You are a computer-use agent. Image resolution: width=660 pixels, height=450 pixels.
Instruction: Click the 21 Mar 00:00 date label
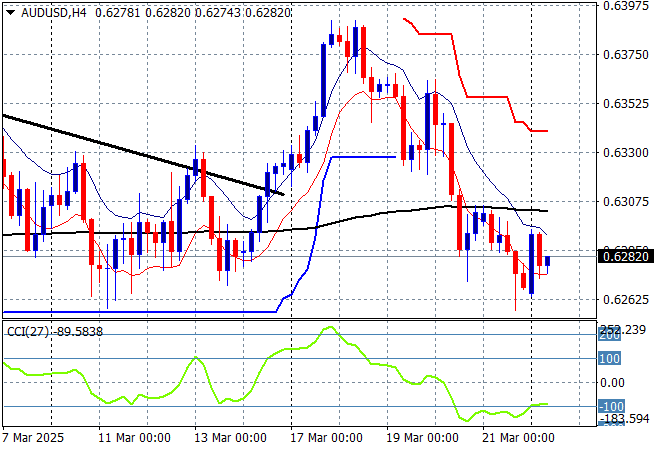point(518,438)
